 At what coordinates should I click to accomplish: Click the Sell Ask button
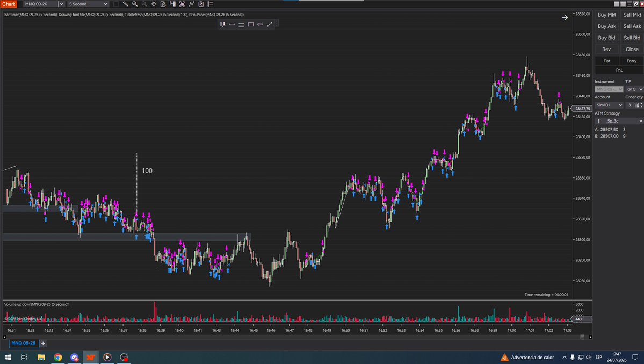(632, 26)
